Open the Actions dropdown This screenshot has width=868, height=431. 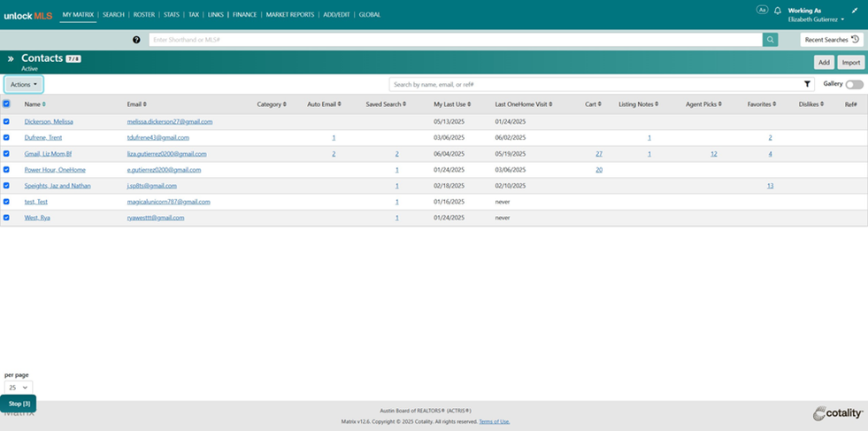click(x=24, y=85)
